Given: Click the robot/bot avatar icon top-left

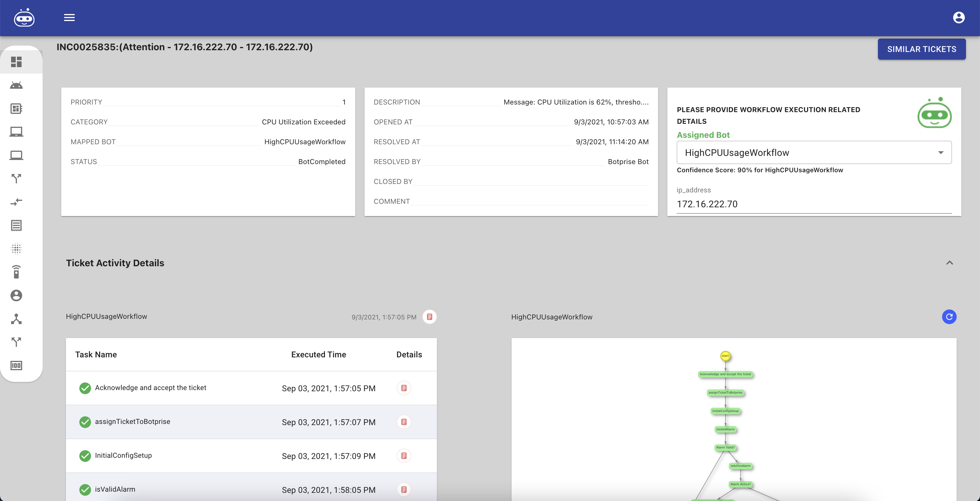Looking at the screenshot, I should tap(25, 17).
